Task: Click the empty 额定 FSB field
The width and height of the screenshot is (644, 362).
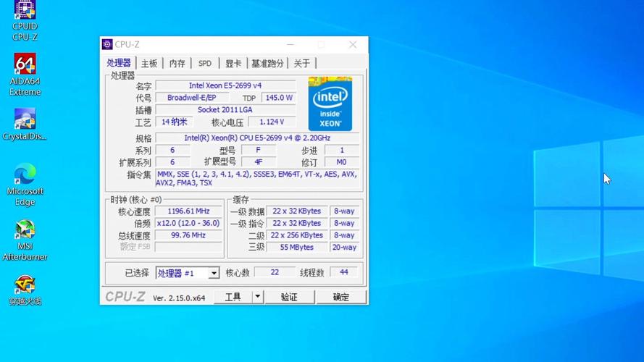Action: (188, 247)
